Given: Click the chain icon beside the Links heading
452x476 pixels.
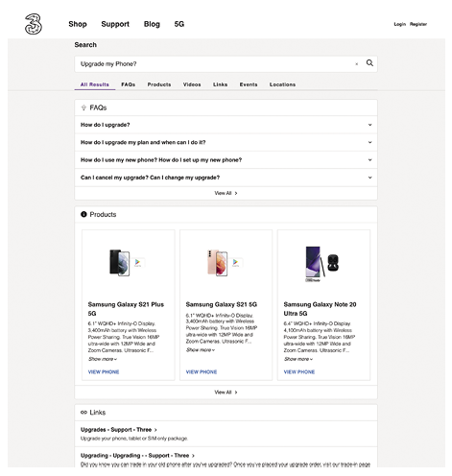Looking at the screenshot, I should pyautogui.click(x=83, y=413).
